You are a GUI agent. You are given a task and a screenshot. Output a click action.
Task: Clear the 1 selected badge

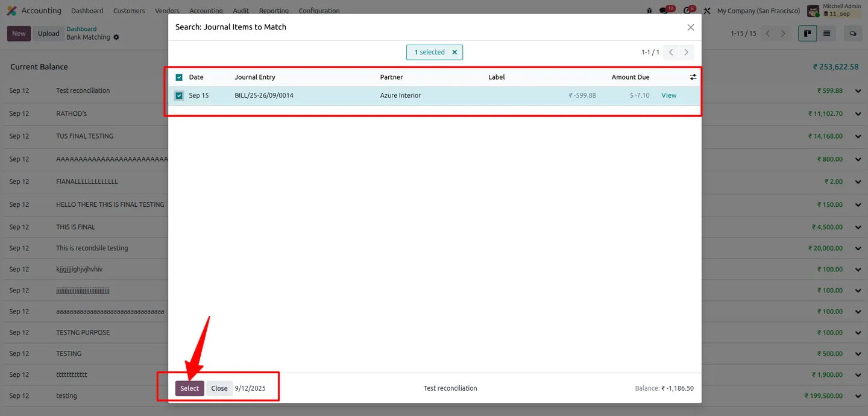(x=454, y=52)
